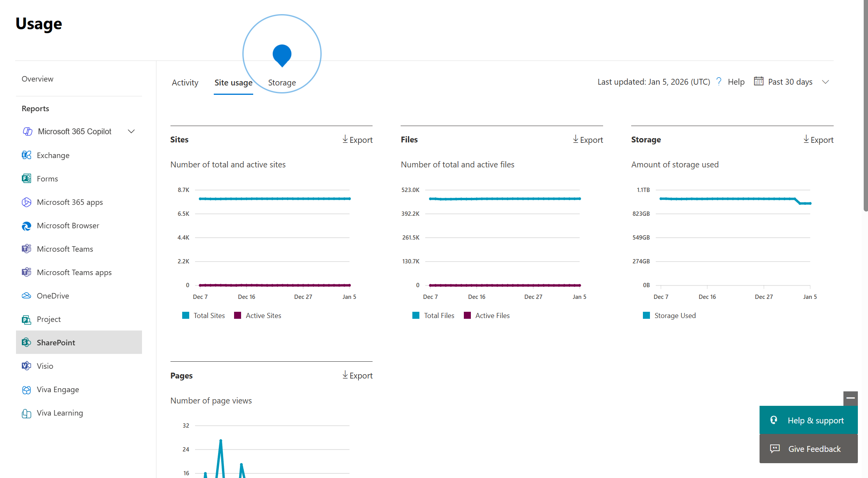Switch to the Storage tab
The image size is (868, 478).
coord(282,82)
